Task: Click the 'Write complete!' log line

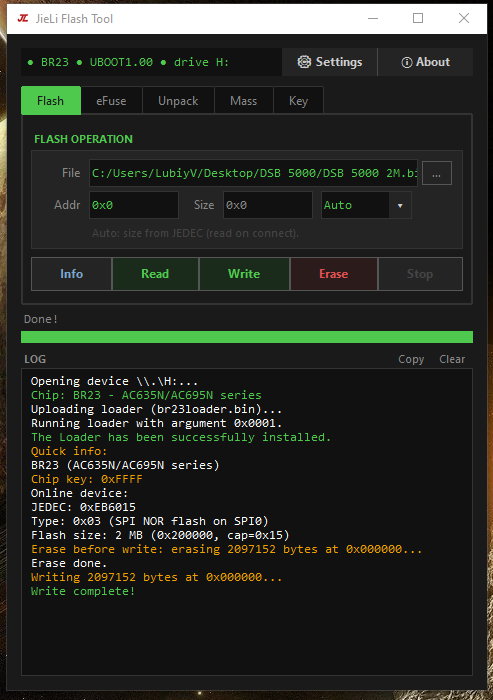Action: [83, 591]
